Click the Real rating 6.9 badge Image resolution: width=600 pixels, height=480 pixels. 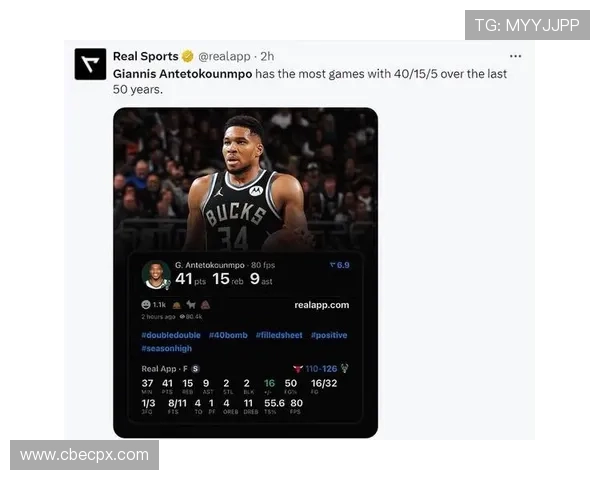click(x=340, y=265)
